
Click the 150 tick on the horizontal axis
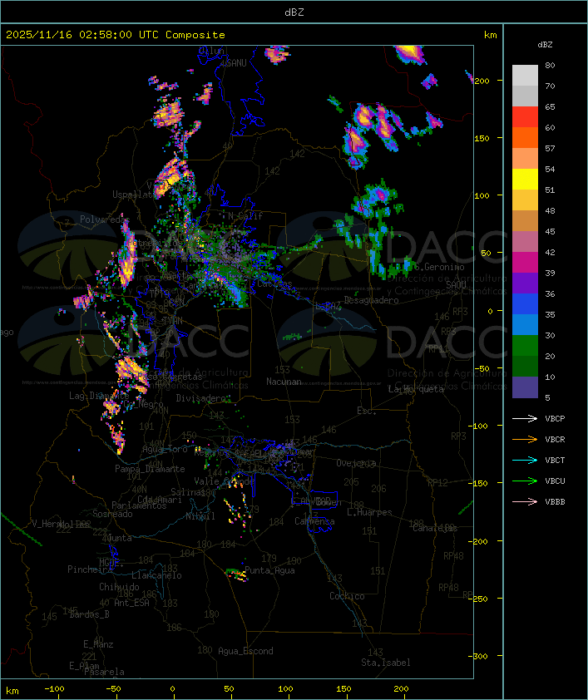pyautogui.click(x=343, y=689)
